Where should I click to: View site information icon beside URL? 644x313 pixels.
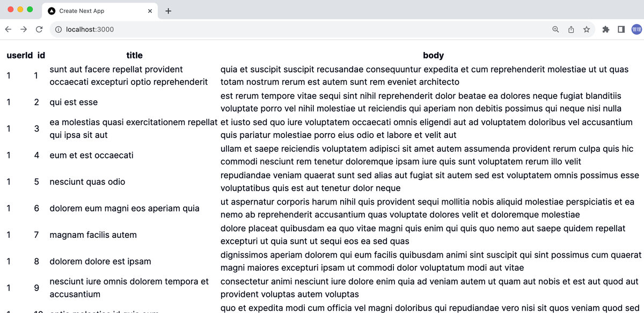58,30
